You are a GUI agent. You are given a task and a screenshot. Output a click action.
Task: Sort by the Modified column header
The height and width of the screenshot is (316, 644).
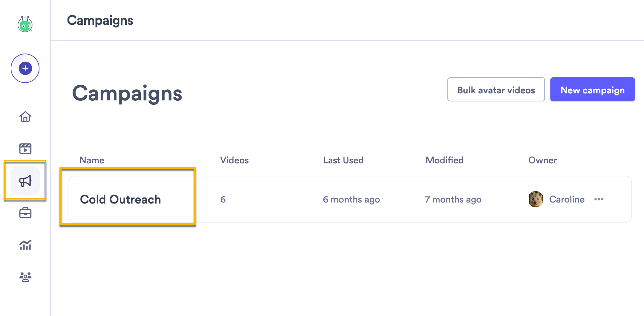click(x=445, y=160)
